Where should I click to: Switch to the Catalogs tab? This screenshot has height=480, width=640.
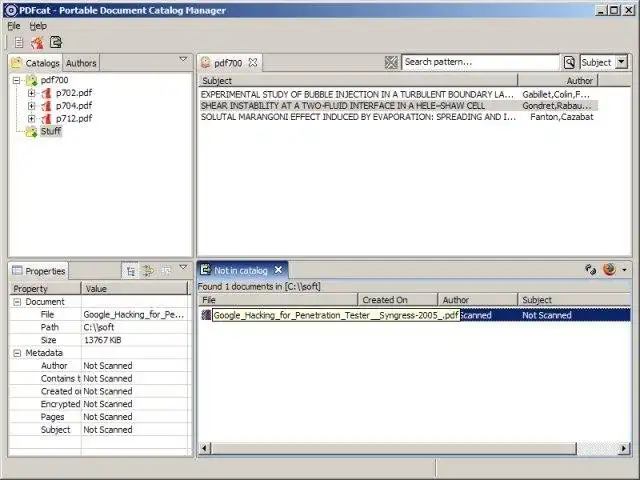[x=36, y=63]
